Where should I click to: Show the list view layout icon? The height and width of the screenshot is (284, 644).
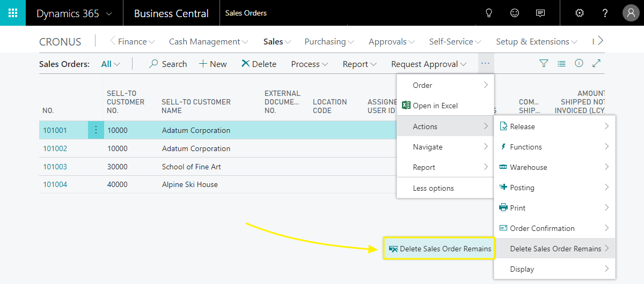[561, 64]
